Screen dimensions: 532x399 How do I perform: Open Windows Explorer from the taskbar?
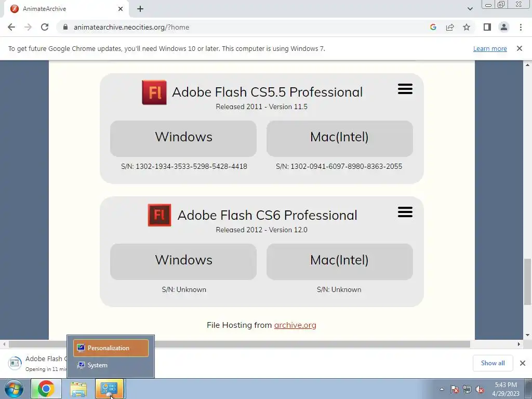(78, 389)
